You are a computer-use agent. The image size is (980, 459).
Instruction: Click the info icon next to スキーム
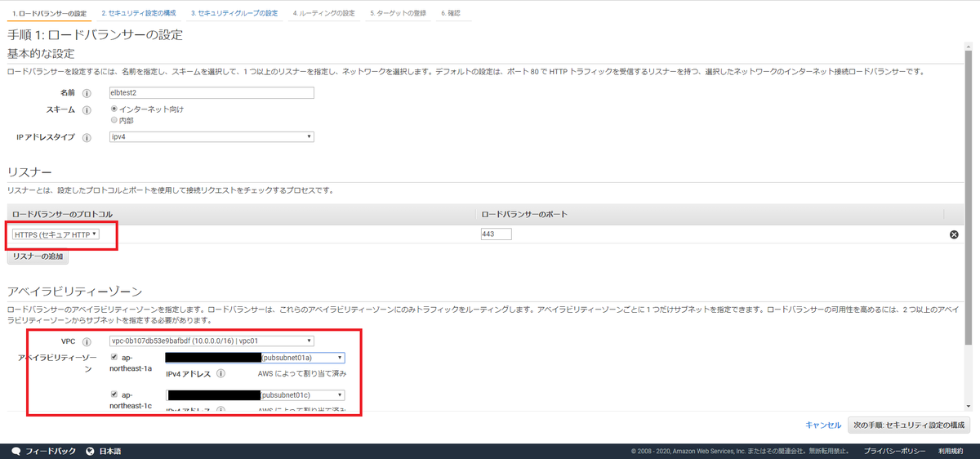(x=87, y=109)
